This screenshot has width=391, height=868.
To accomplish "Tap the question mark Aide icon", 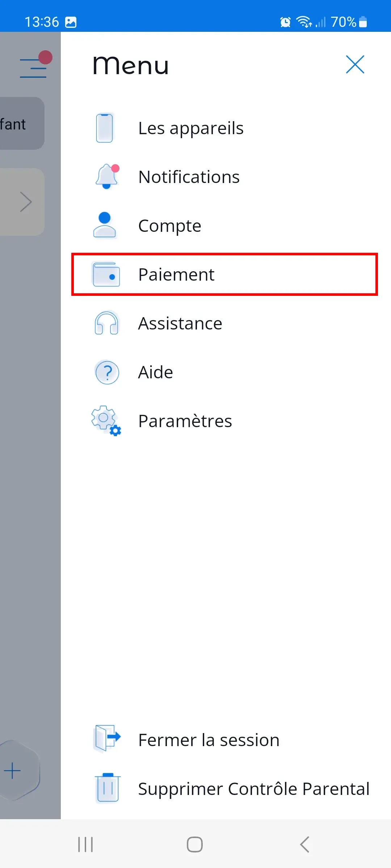I will coord(107,372).
